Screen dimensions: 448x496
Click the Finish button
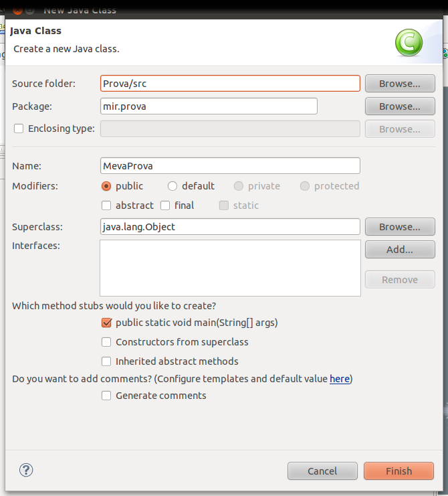click(399, 471)
